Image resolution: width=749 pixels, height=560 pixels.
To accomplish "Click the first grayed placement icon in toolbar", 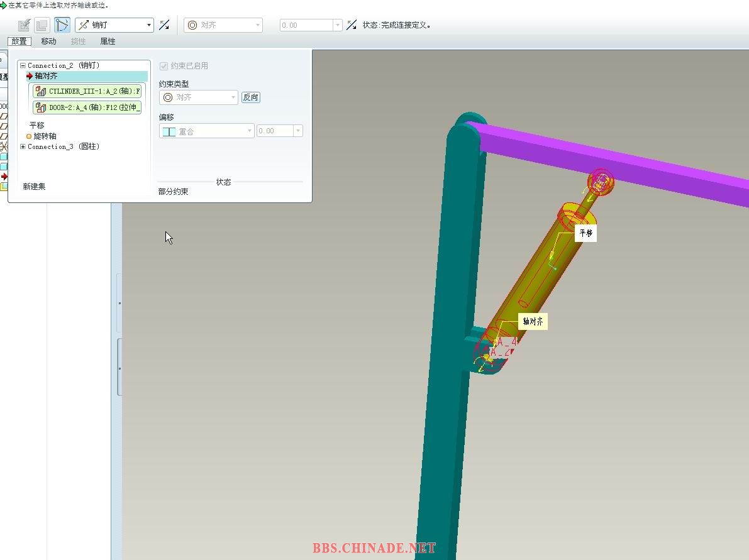I will 24,25.
